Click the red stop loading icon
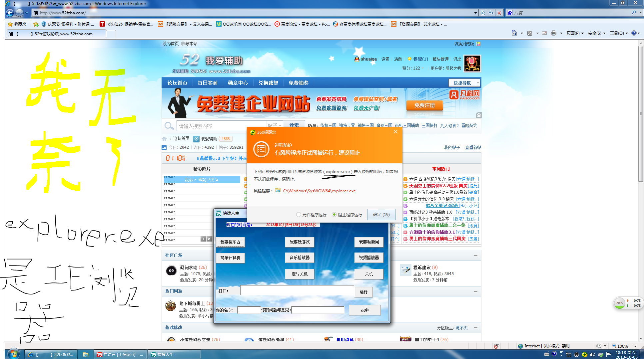Viewport: 644px width, 359px height. [x=499, y=13]
